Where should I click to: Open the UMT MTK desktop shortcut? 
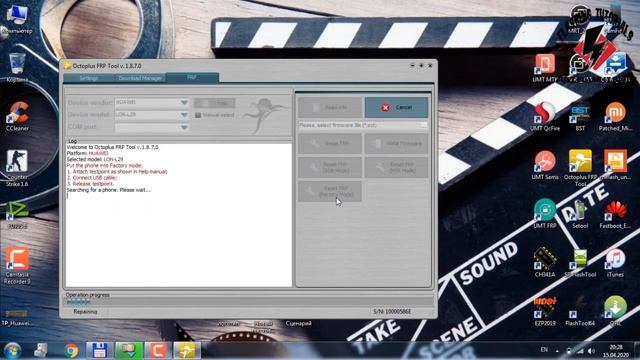(x=545, y=68)
